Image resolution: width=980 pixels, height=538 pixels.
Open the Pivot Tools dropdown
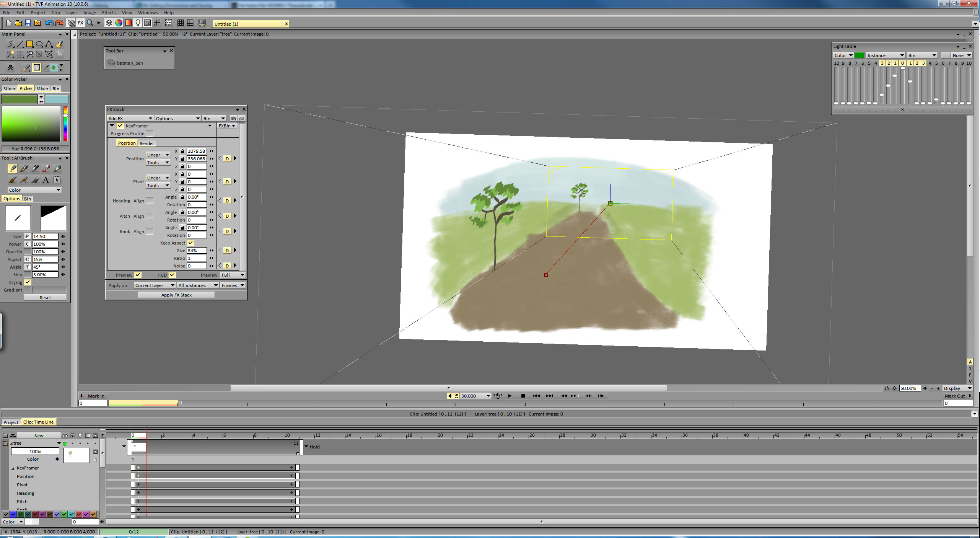click(x=158, y=185)
